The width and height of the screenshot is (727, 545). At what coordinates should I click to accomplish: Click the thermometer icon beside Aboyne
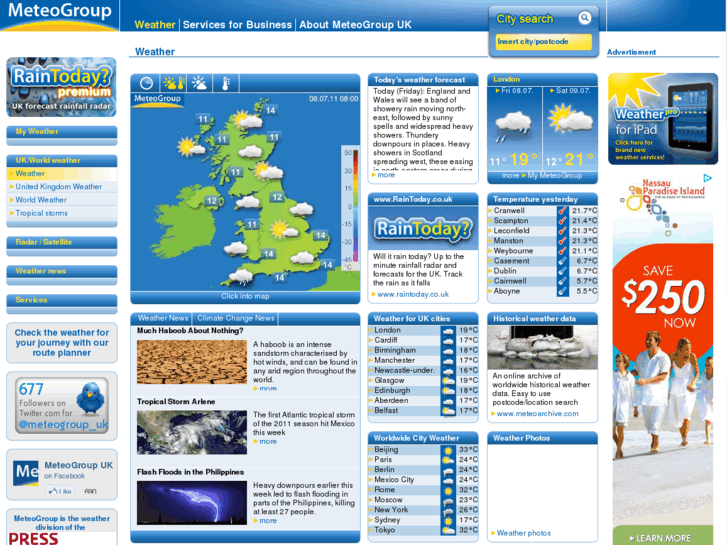click(x=562, y=291)
